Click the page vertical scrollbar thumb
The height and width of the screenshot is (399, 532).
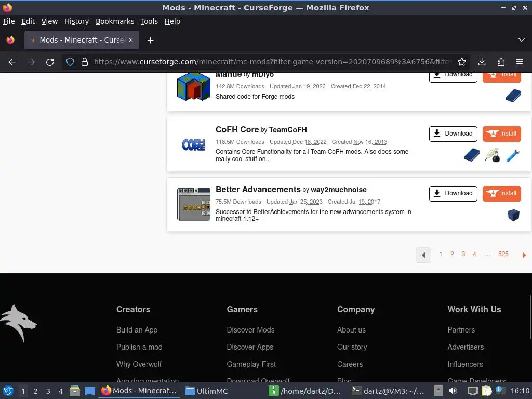530,317
